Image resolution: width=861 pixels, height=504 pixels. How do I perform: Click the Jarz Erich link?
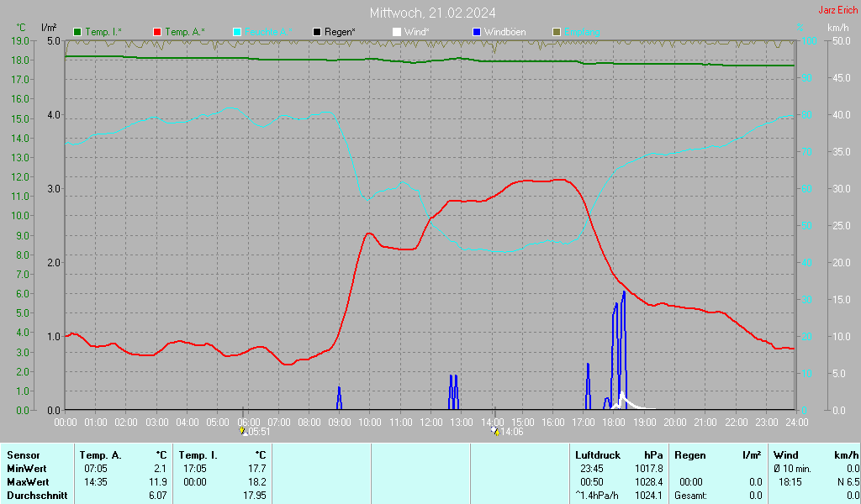(x=838, y=10)
